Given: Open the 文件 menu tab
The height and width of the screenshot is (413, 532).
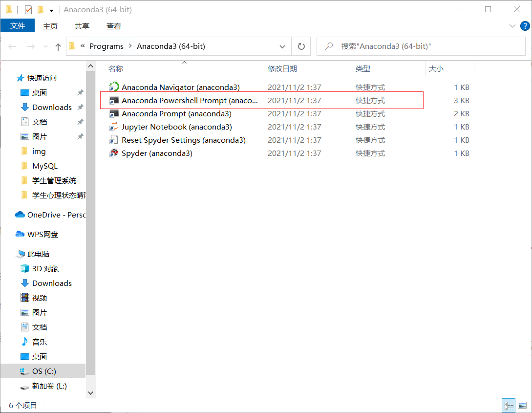Looking at the screenshot, I should 18,26.
